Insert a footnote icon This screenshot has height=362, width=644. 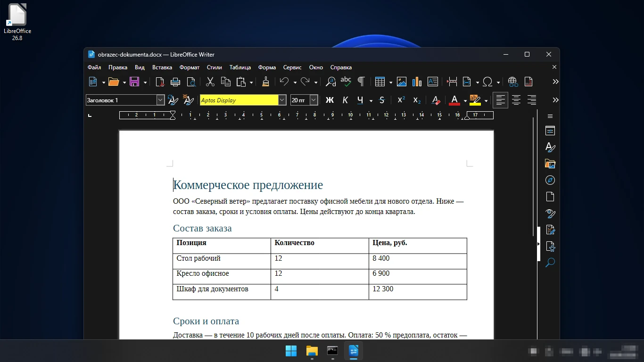[x=528, y=82]
